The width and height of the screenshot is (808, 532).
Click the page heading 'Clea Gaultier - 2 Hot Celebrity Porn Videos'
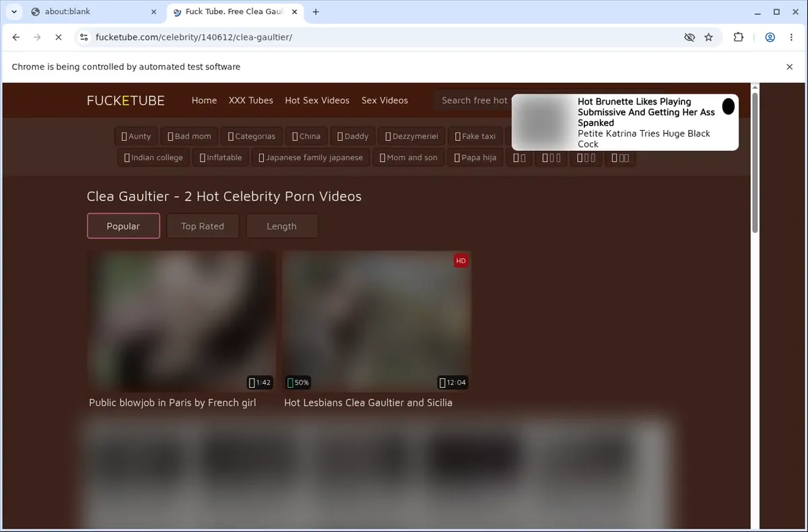coord(224,197)
